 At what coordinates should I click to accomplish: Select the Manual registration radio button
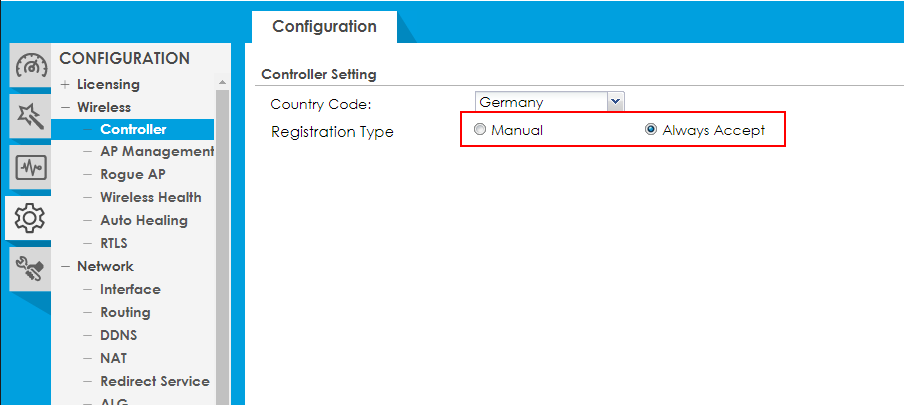click(x=481, y=130)
